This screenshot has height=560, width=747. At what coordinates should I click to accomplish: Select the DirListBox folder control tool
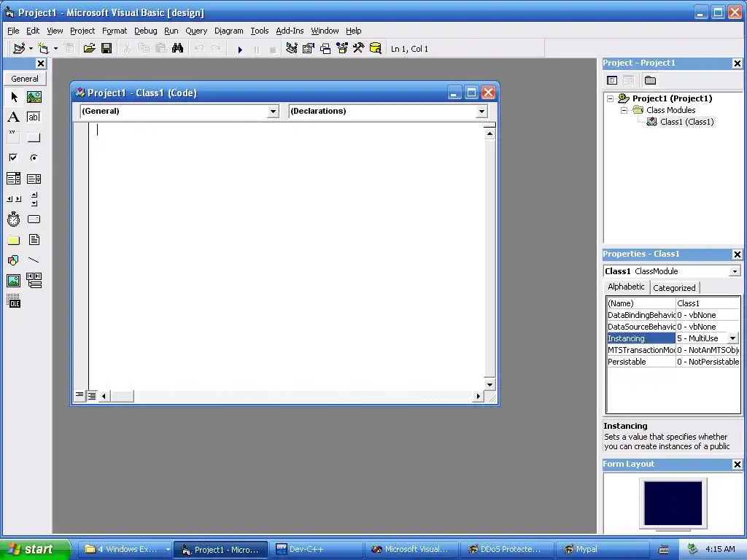(x=14, y=239)
